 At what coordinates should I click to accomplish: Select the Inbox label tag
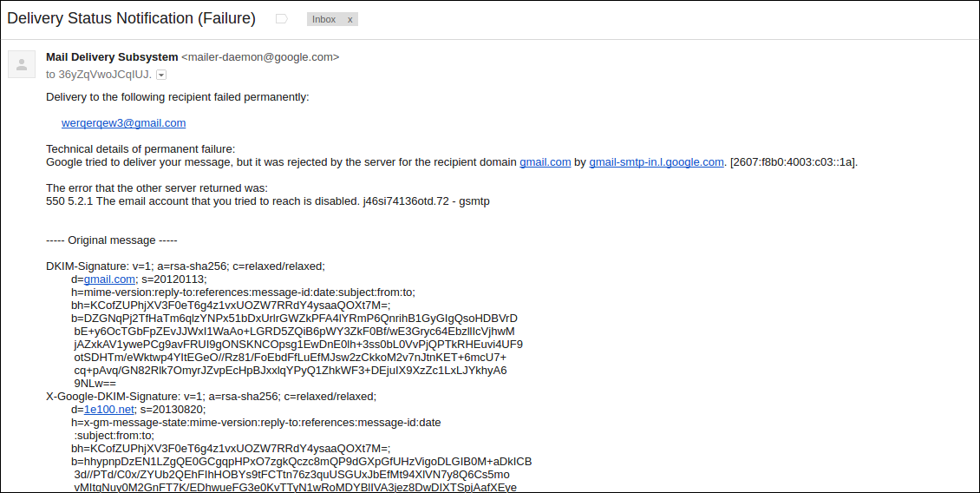pyautogui.click(x=323, y=19)
